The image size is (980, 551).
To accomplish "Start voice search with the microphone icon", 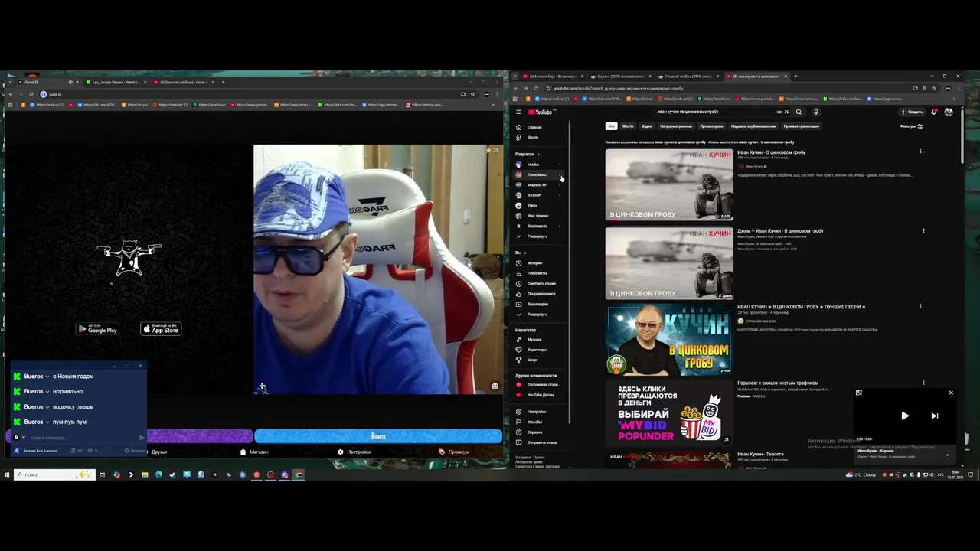I will (x=815, y=112).
